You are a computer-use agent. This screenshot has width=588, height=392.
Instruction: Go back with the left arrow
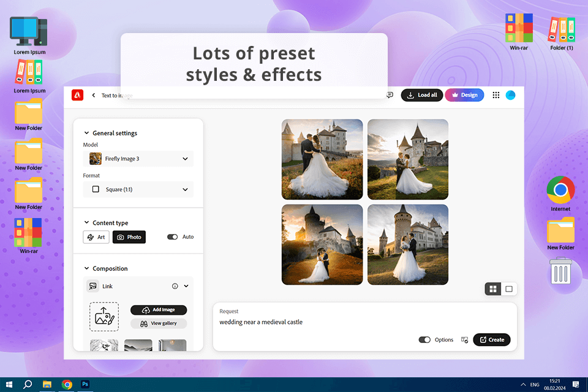94,96
